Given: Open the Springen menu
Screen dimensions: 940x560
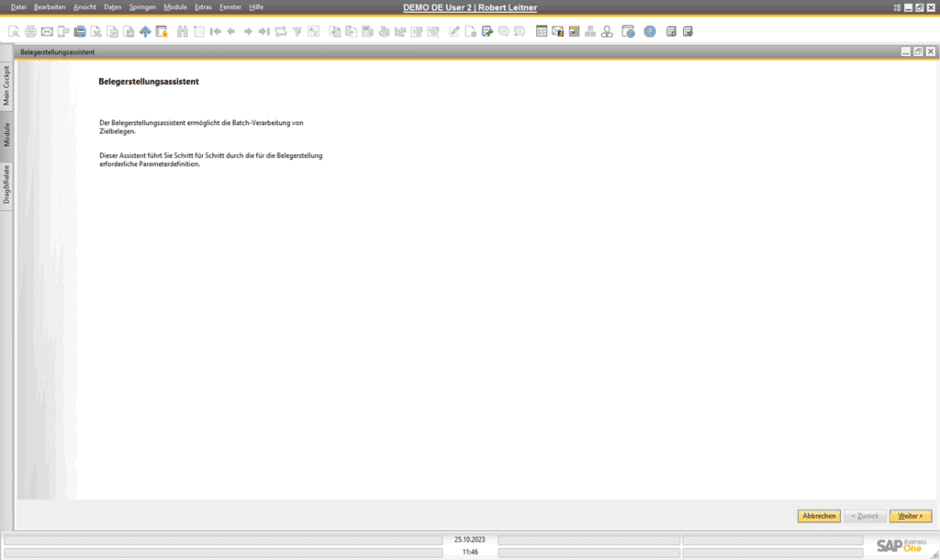Looking at the screenshot, I should point(142,7).
